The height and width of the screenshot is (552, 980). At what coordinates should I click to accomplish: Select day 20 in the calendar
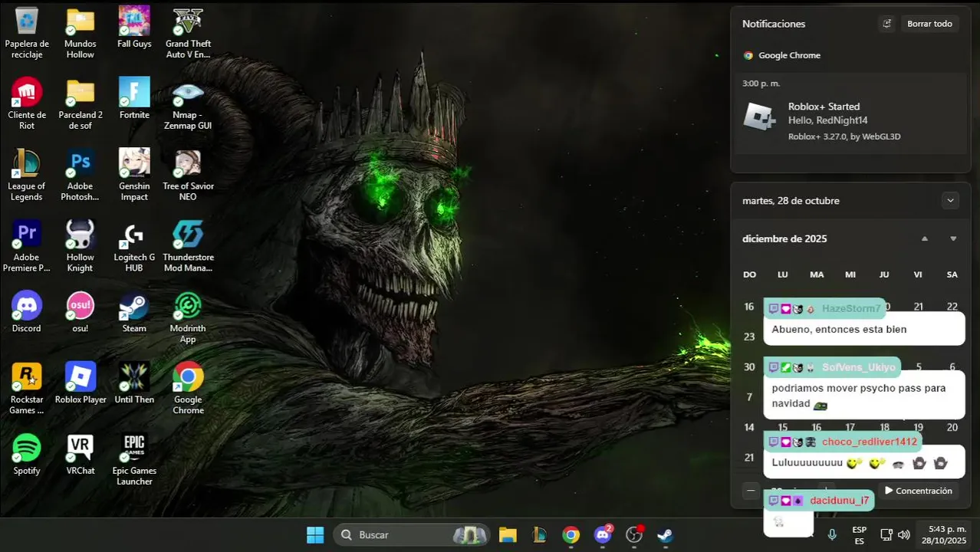click(x=952, y=428)
